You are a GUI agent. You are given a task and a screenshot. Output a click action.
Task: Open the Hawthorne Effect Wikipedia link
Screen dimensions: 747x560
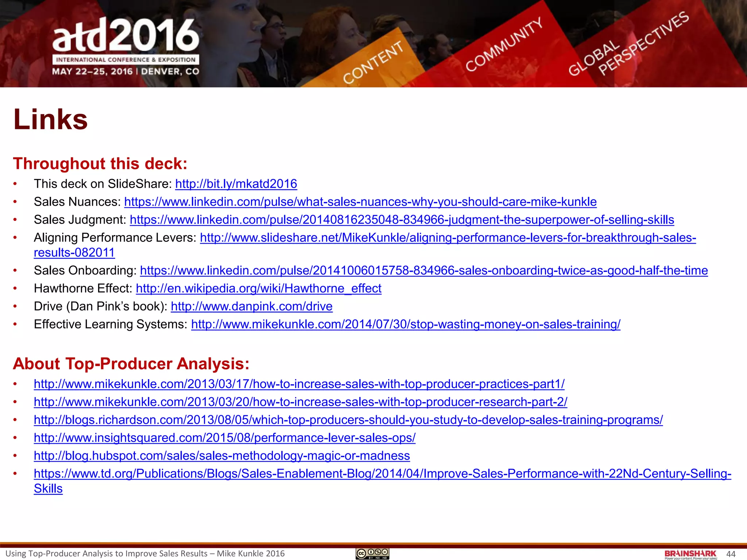point(259,288)
